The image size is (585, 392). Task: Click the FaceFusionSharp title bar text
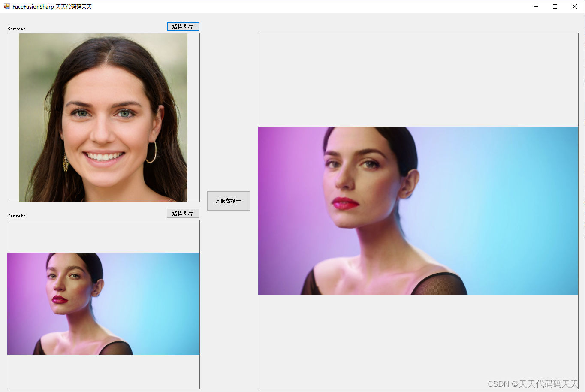(x=52, y=6)
